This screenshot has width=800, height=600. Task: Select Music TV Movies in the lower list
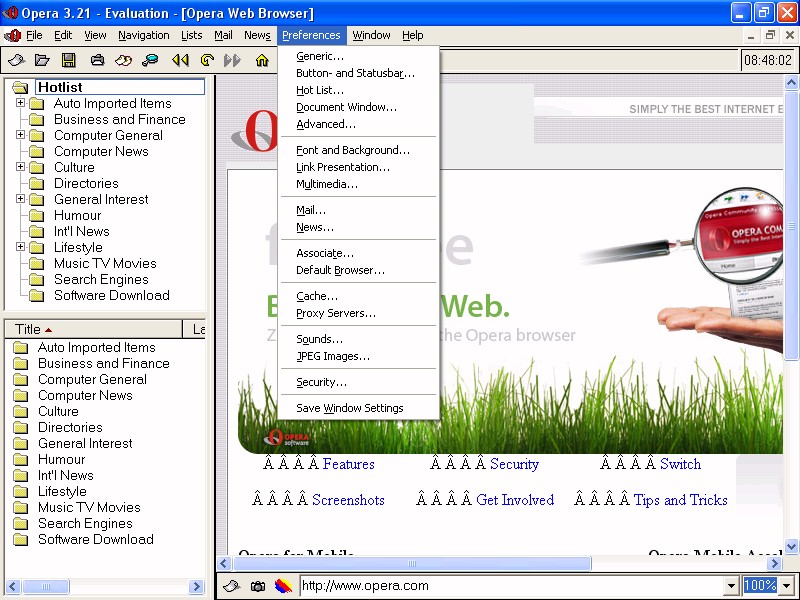pos(89,508)
